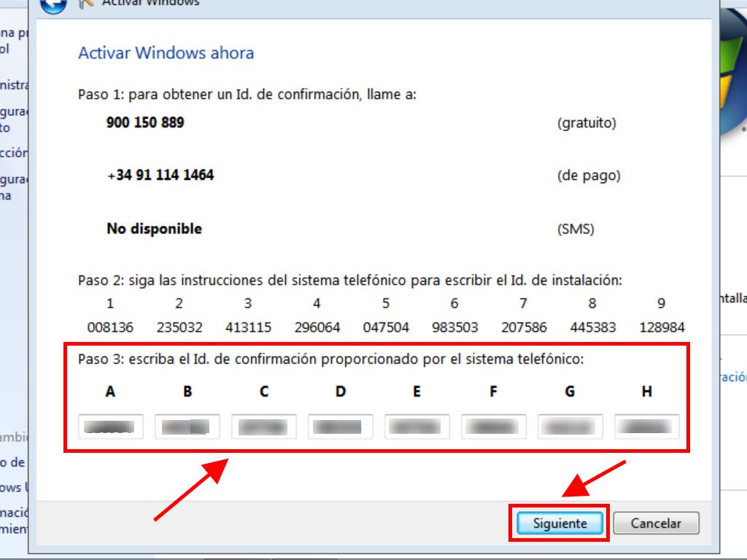747x560 pixels.
Task: Click the paid number +34 91 114 1464
Action: point(160,176)
